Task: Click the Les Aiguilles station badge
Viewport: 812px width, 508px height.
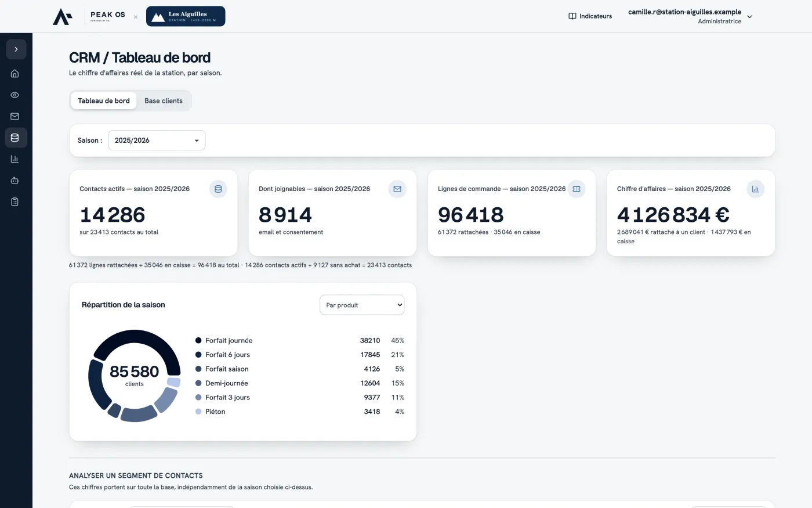Action: click(x=186, y=16)
